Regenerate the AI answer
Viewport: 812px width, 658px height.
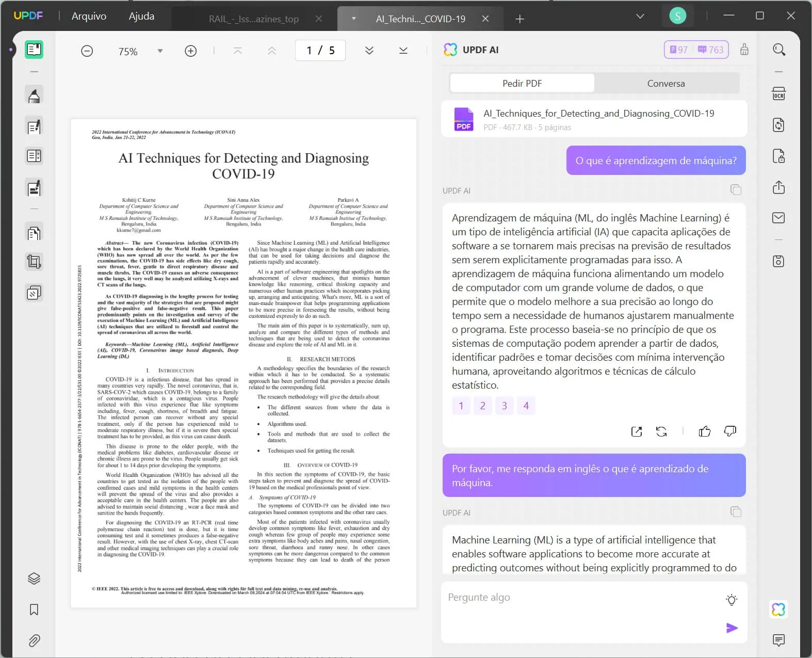click(661, 431)
